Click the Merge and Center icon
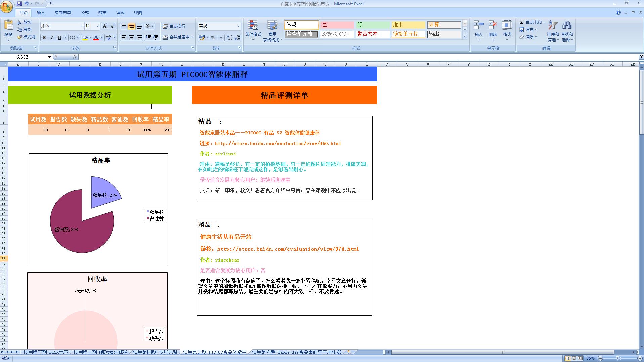Screen dimensions: 644x362 [178, 37]
